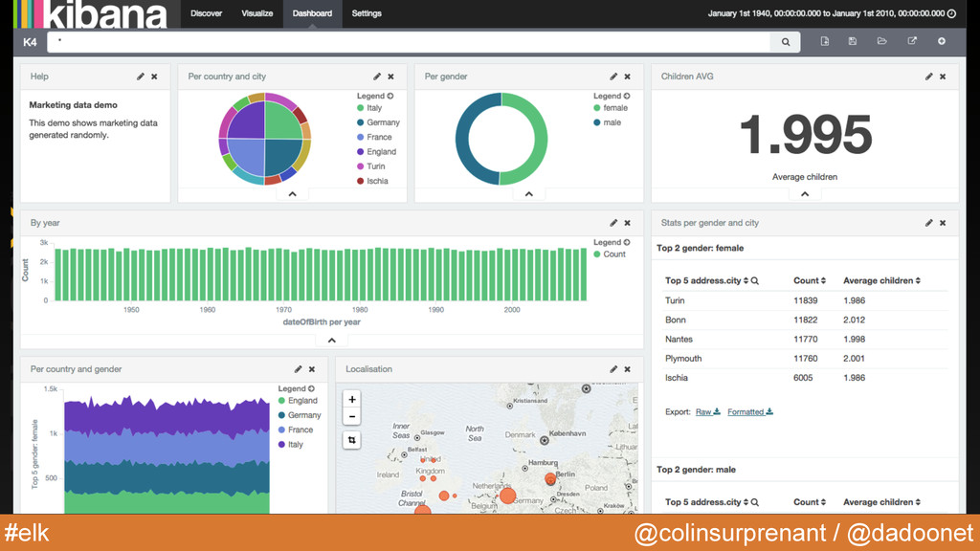This screenshot has height=551, width=980.
Task: Click the England entry in area chart legend
Action: 298,401
